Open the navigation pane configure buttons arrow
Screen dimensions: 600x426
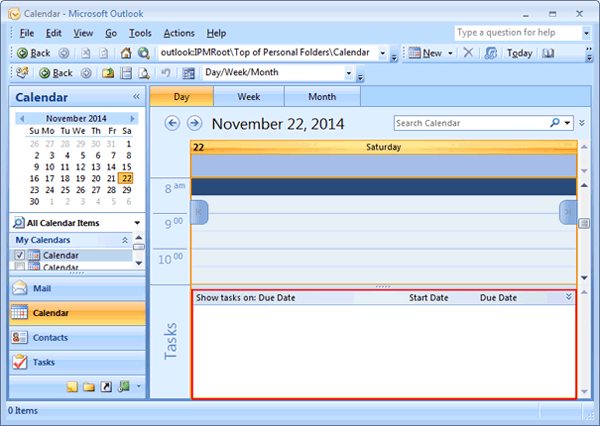click(139, 386)
